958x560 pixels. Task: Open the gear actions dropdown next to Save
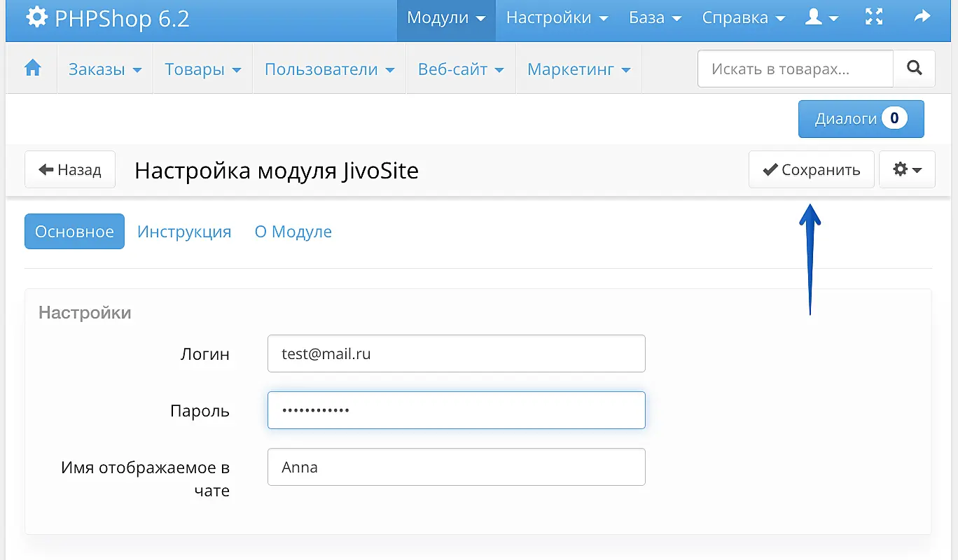click(907, 169)
